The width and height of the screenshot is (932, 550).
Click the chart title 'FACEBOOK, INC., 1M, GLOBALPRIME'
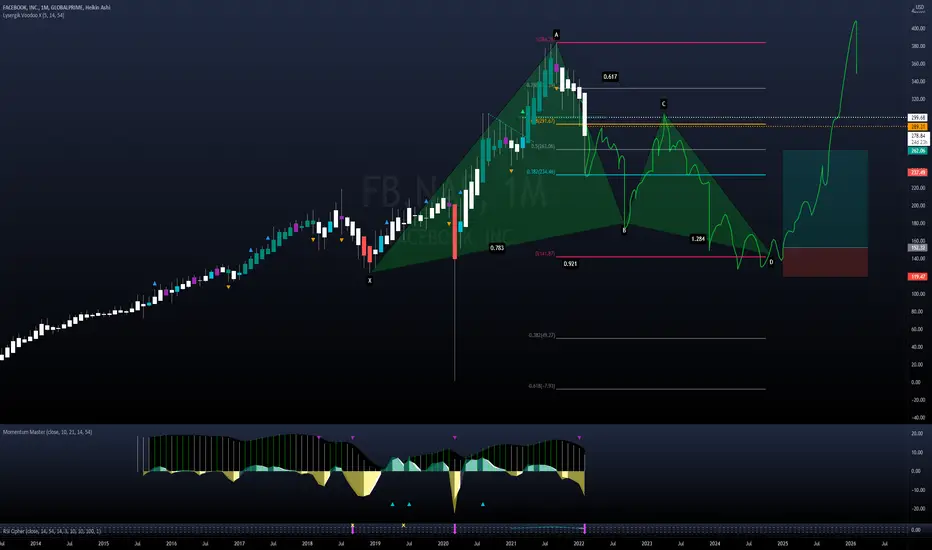[43, 7]
